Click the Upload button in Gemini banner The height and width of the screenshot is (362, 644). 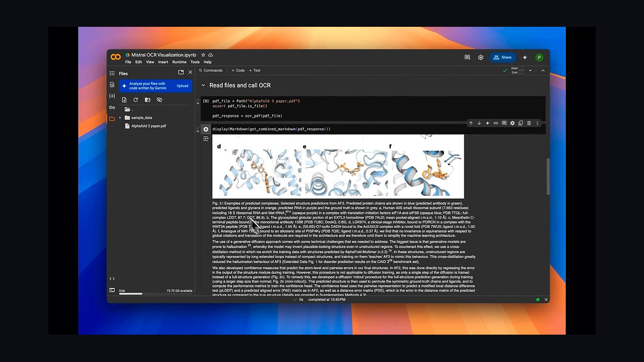pyautogui.click(x=182, y=86)
